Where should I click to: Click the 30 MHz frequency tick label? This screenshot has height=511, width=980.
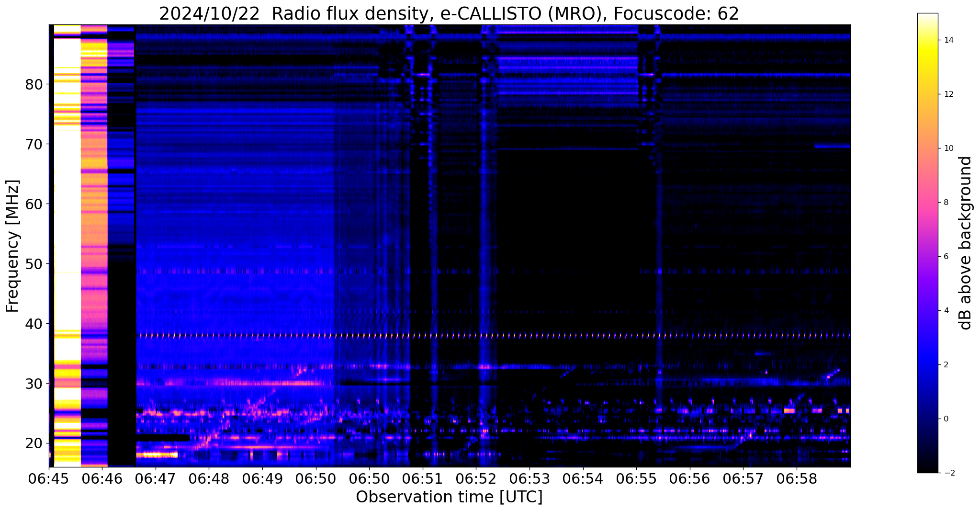[33, 384]
